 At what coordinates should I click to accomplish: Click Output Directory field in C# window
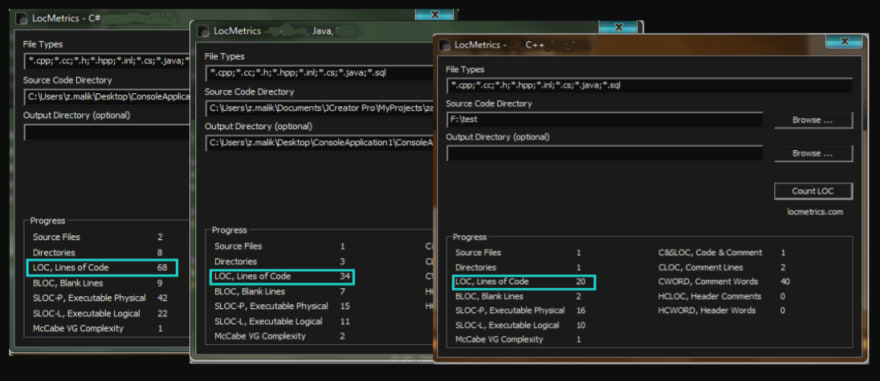[x=107, y=132]
